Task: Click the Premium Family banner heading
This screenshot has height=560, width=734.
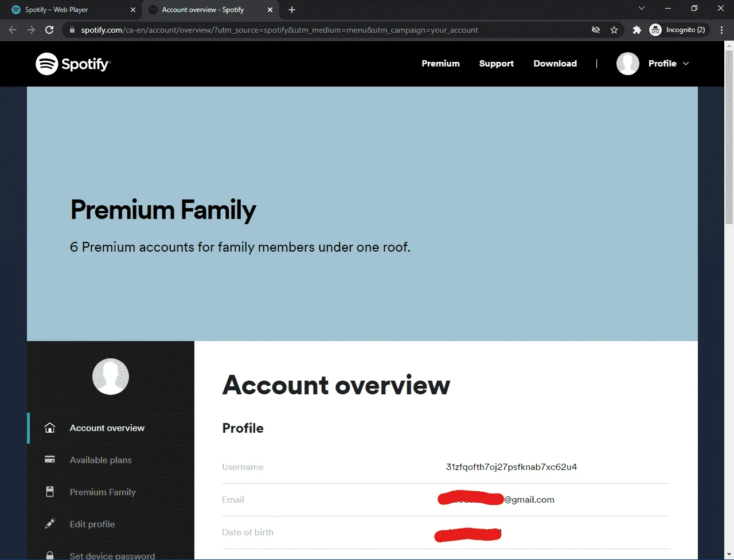Action: (163, 210)
